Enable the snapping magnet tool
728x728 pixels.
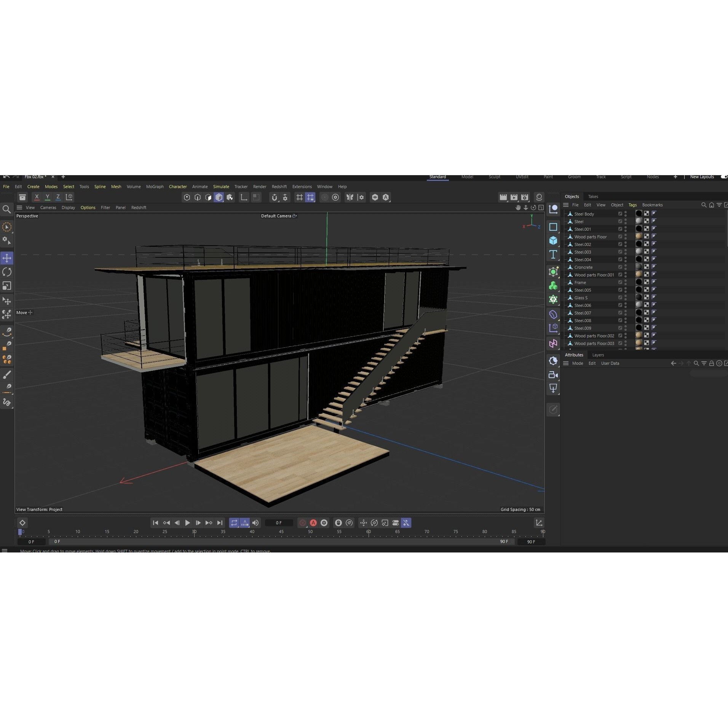275,197
